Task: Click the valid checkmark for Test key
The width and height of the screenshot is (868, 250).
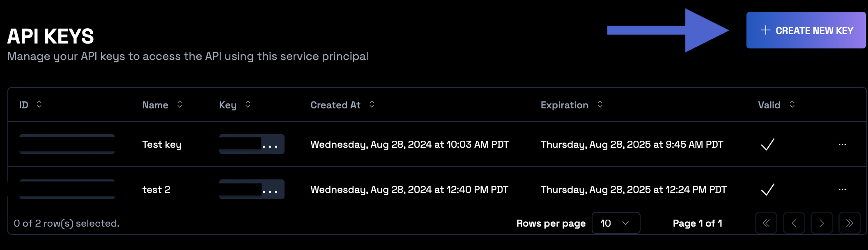Action: [767, 144]
